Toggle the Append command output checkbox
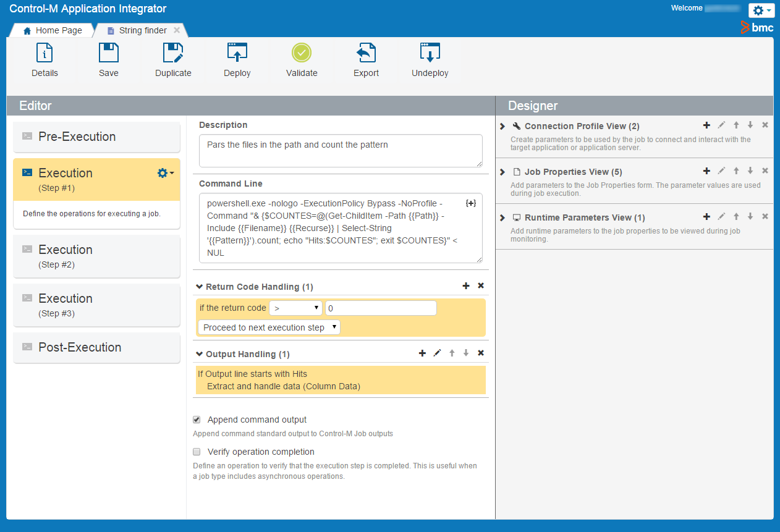Viewport: 780px width, 532px height. (197, 420)
